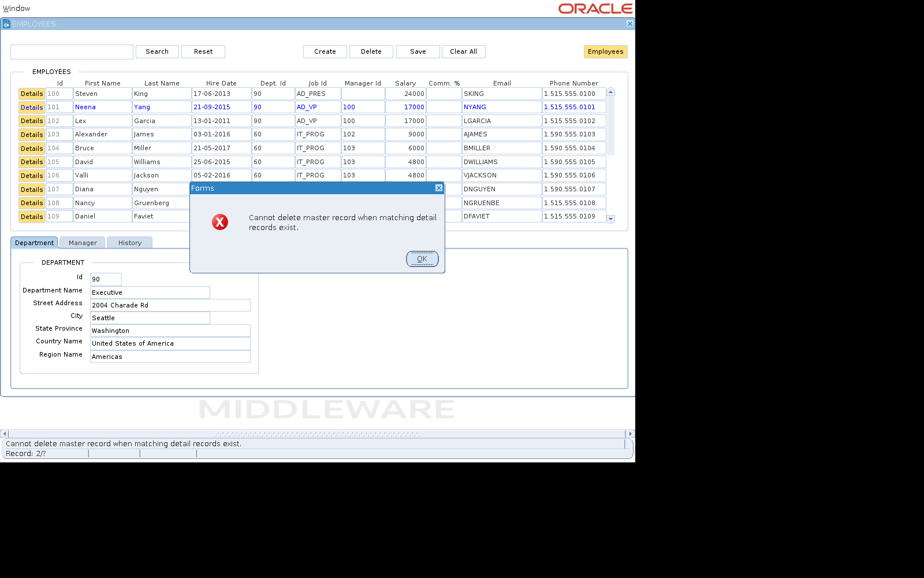Switch to the Manager tab

click(83, 243)
